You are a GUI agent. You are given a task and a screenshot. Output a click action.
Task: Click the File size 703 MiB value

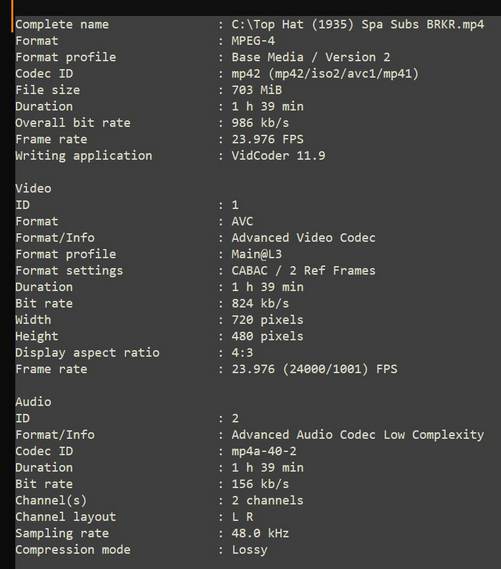click(257, 90)
